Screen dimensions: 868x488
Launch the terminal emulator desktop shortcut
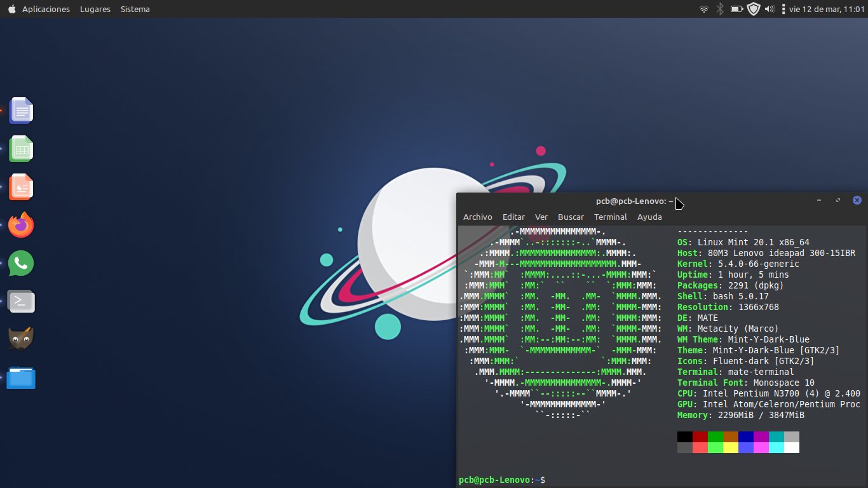pos(21,301)
